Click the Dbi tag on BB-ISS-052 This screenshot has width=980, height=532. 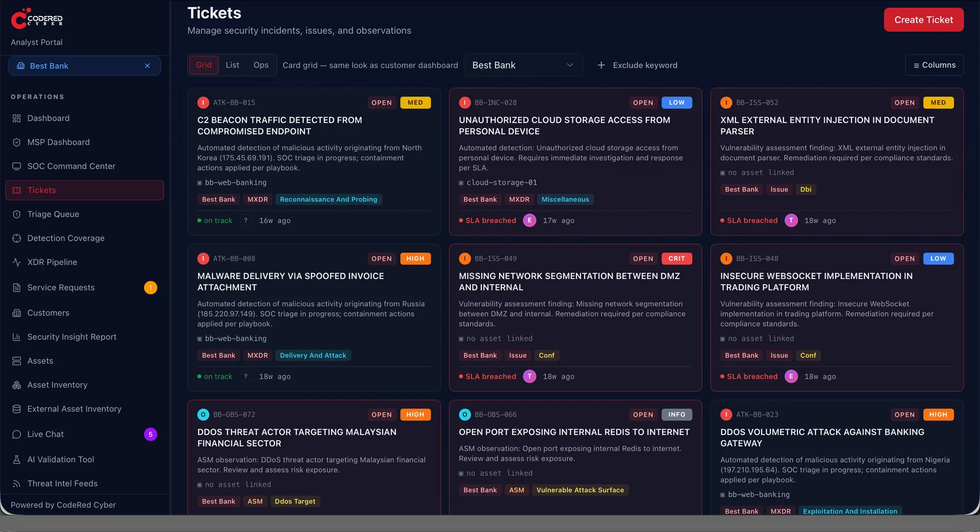click(x=806, y=189)
